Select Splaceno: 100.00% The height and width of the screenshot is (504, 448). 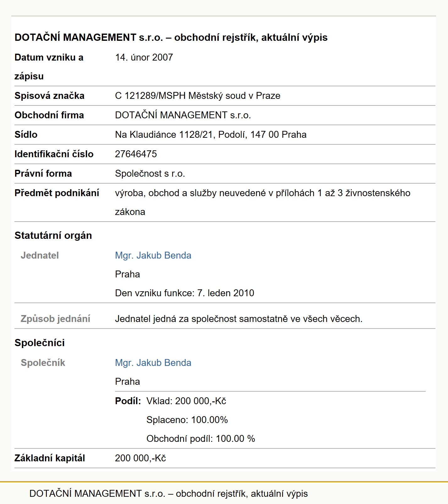click(187, 420)
